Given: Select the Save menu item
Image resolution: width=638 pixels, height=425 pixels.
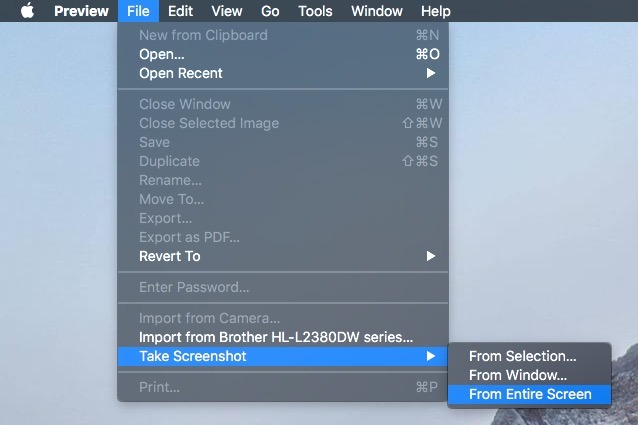Looking at the screenshot, I should pyautogui.click(x=283, y=142).
